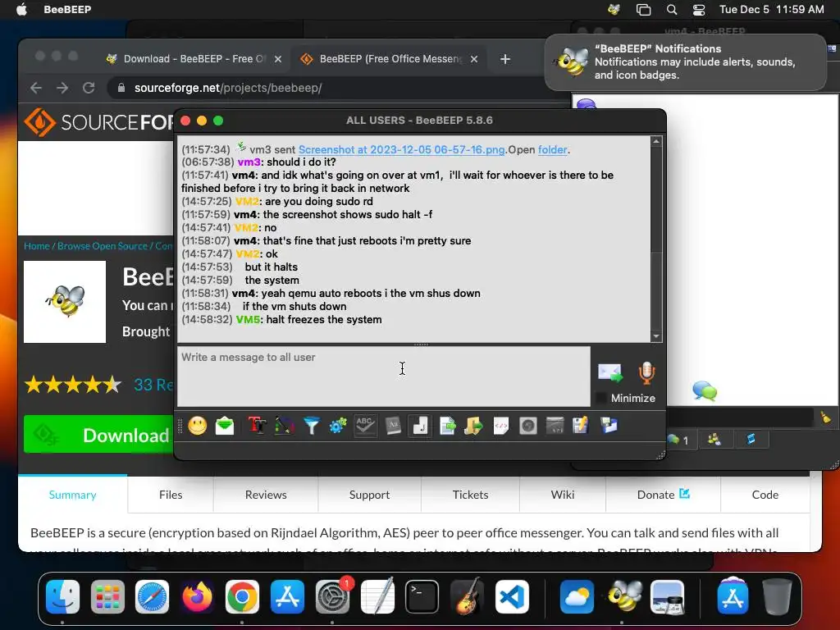Click the orange microphone voice message icon
The image size is (840, 630).
pyautogui.click(x=646, y=372)
